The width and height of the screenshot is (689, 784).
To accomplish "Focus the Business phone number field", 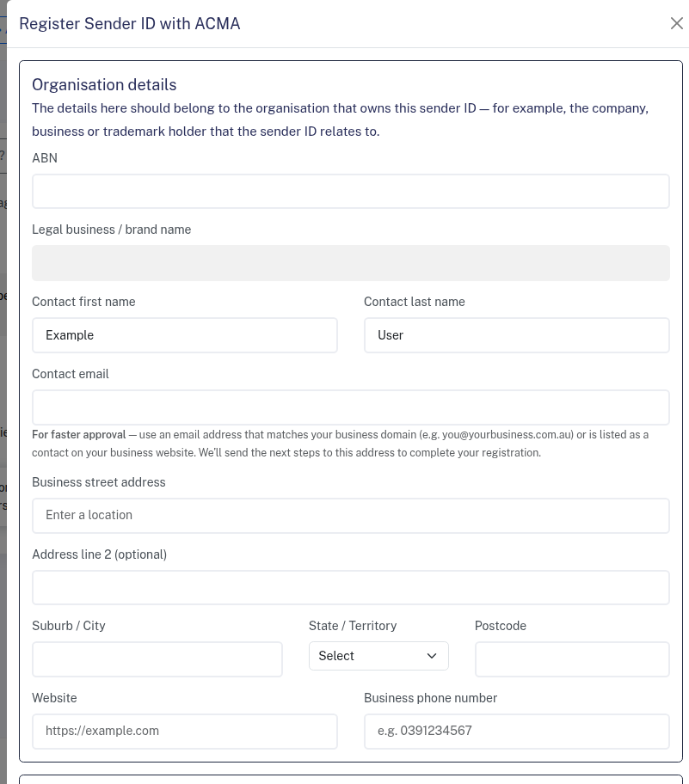I will [x=516, y=732].
